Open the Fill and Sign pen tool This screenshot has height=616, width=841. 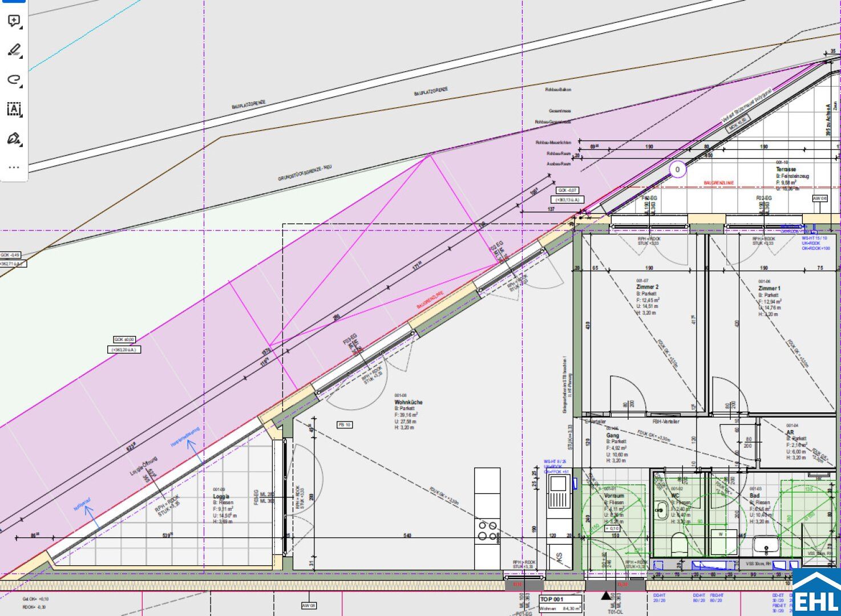point(14,139)
